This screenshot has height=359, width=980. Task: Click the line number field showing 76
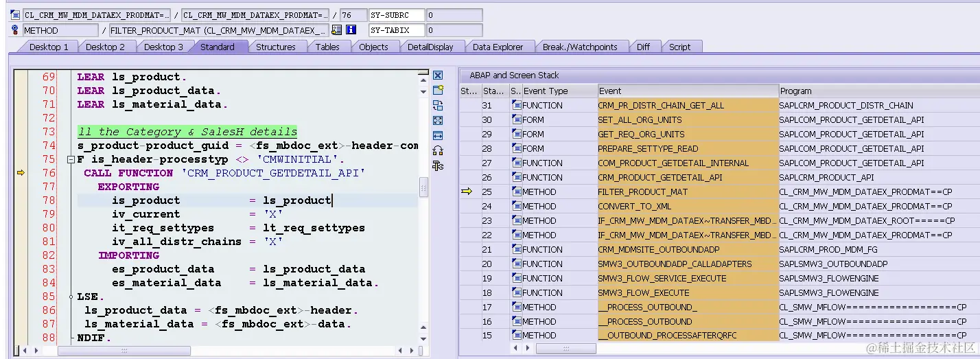coord(352,15)
